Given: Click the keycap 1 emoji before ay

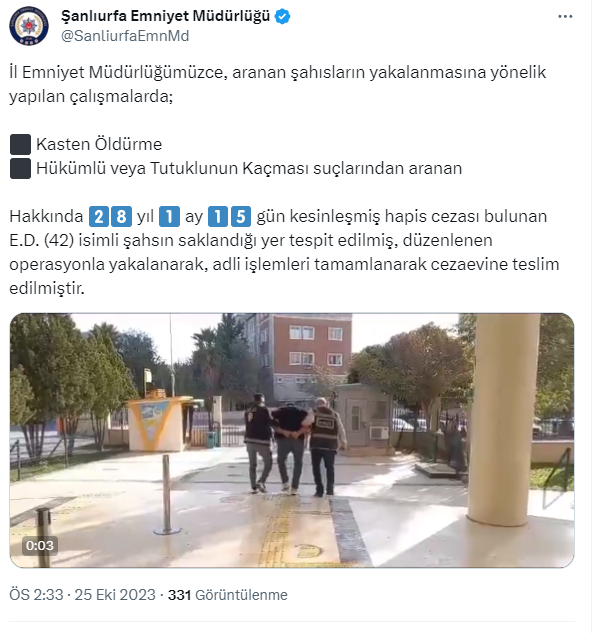Looking at the screenshot, I should (x=170, y=217).
